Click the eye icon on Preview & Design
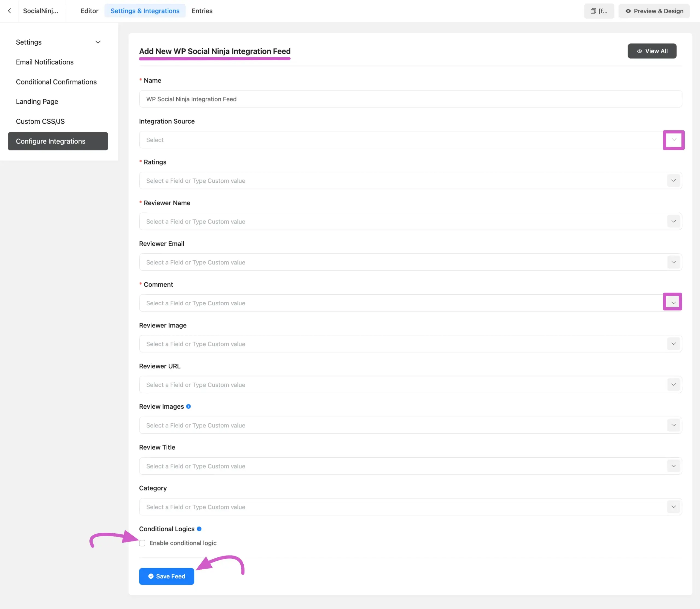This screenshot has width=700, height=609. (628, 11)
